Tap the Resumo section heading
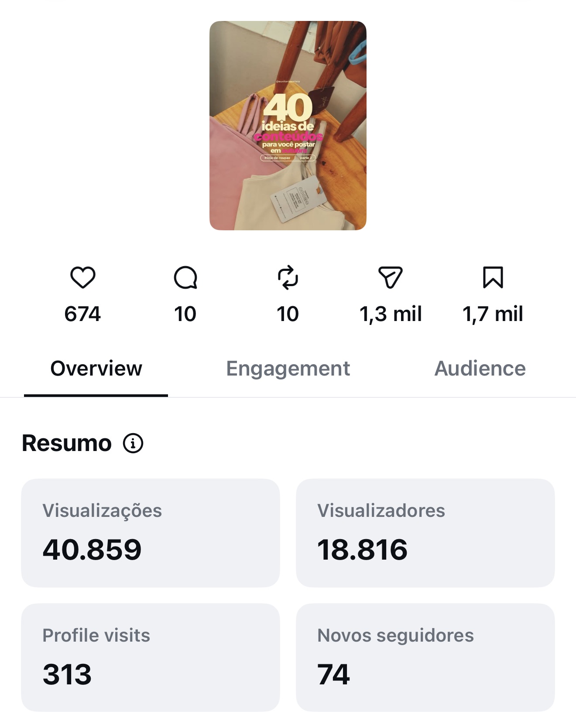Screen dimensions: 576x728 click(67, 443)
